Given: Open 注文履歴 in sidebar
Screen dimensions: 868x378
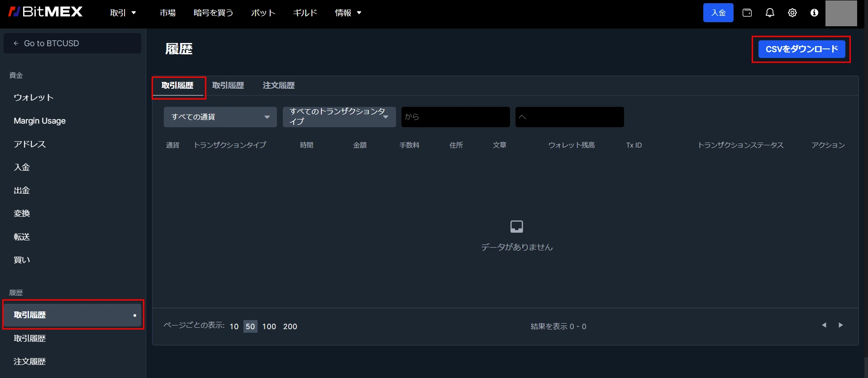Looking at the screenshot, I should [29, 361].
